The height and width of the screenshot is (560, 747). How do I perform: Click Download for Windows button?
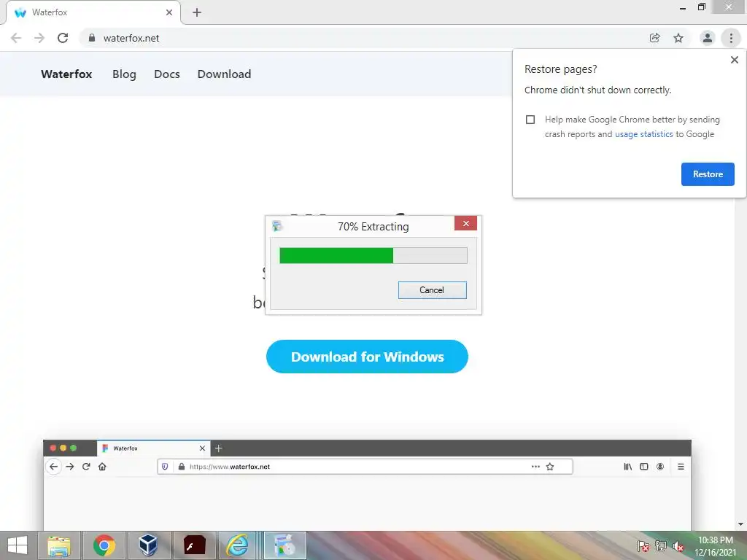pyautogui.click(x=367, y=357)
